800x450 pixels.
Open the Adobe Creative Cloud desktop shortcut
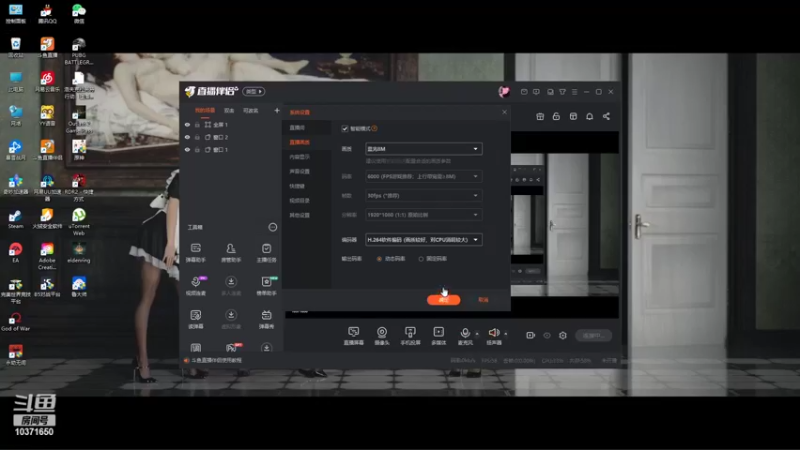point(47,256)
